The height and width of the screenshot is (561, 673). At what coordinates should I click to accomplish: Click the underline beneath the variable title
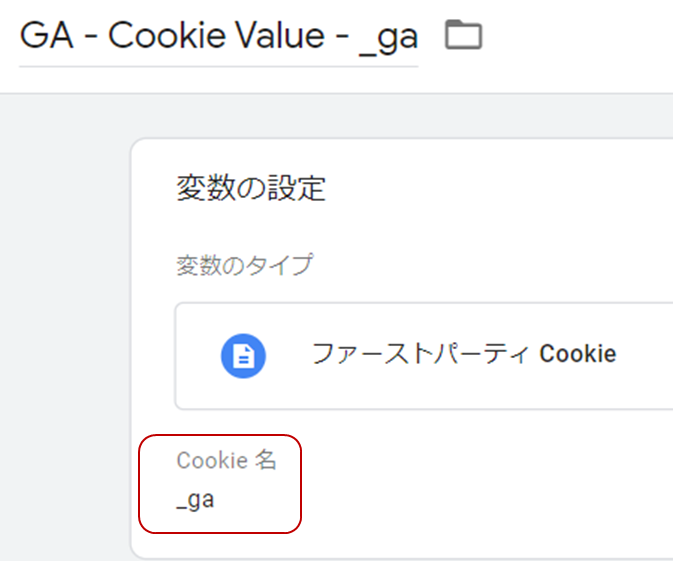[x=218, y=67]
